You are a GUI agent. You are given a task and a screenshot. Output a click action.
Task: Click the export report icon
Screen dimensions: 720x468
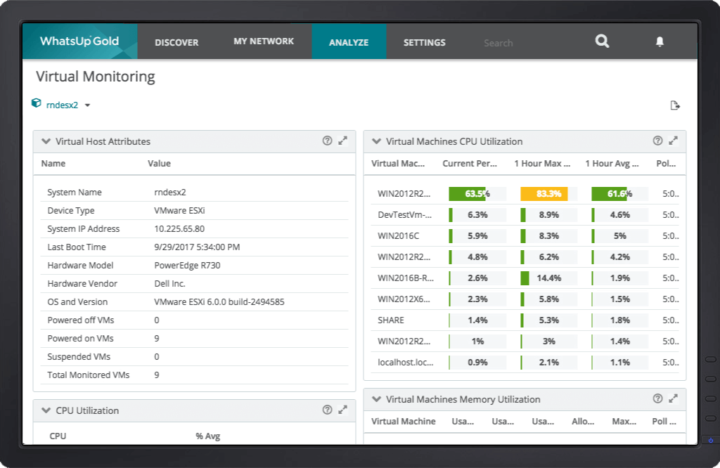click(x=675, y=106)
